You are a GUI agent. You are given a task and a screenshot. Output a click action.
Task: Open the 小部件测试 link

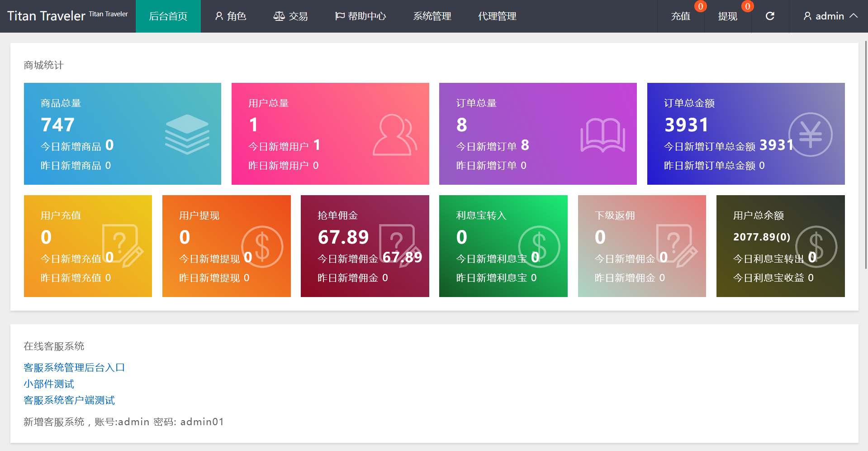coord(49,384)
